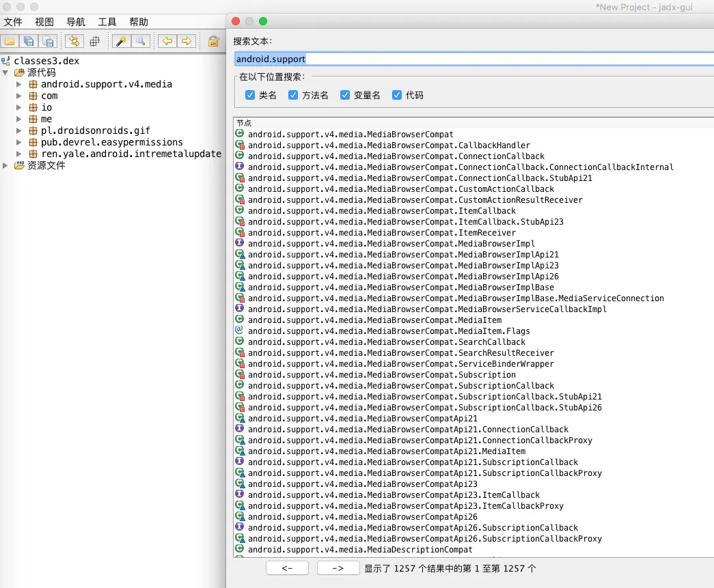Click the save all toolbar icon

29,42
